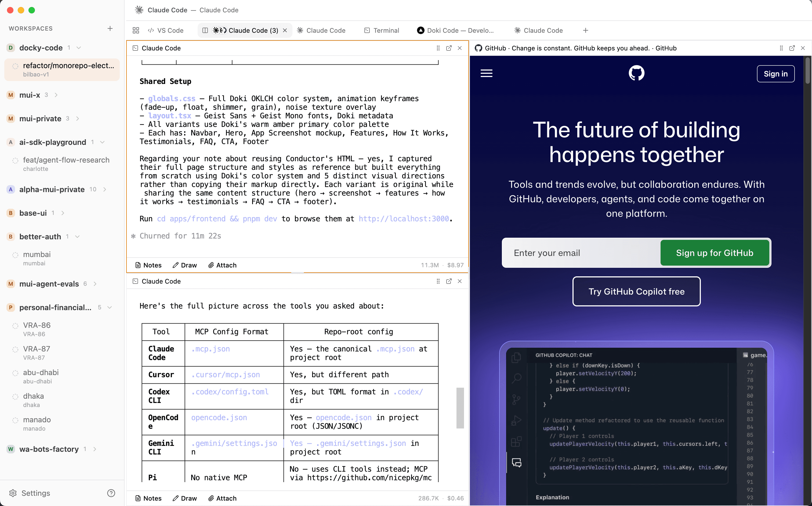This screenshot has height=506, width=812.
Task: Click the GitHub octocat logo
Action: click(637, 73)
